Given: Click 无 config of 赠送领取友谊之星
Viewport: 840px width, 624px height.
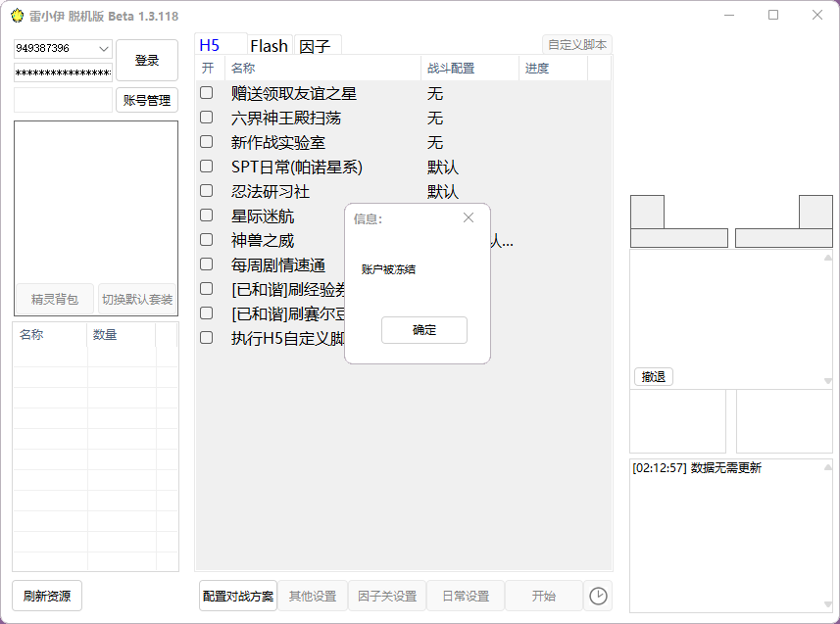Looking at the screenshot, I should [x=435, y=94].
